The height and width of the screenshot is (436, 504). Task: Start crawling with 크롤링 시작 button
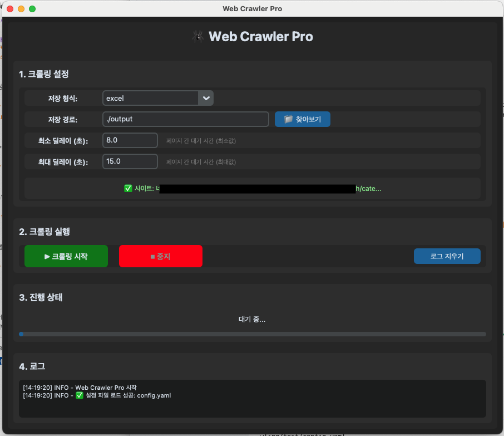coord(66,256)
